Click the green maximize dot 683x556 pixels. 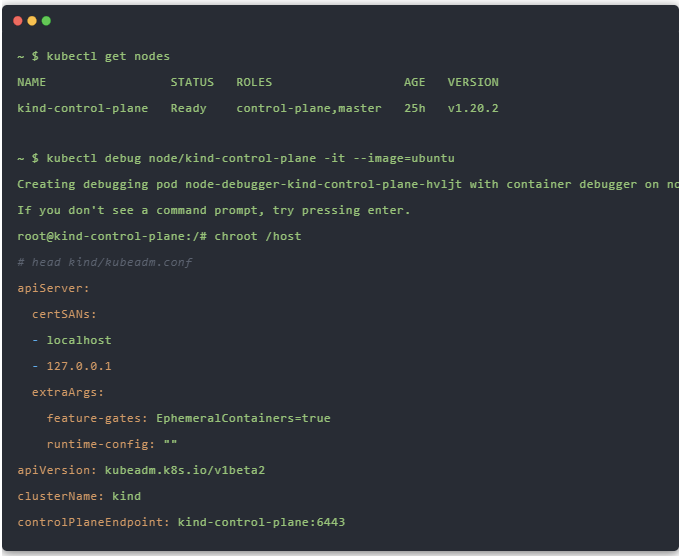click(x=46, y=21)
